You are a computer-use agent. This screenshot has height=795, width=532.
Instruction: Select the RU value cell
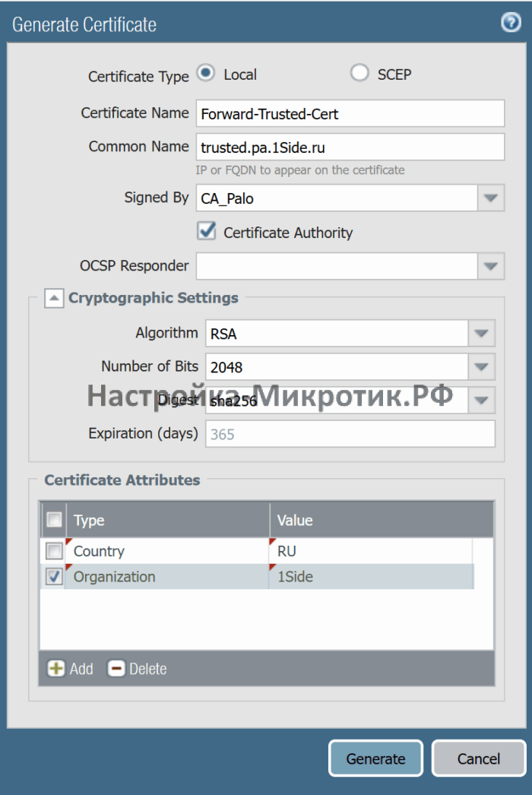tap(371, 551)
